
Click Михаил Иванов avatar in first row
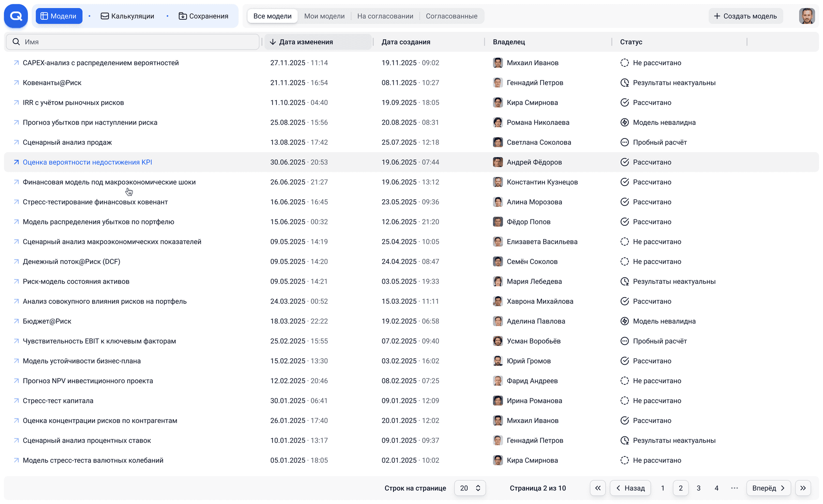click(498, 63)
